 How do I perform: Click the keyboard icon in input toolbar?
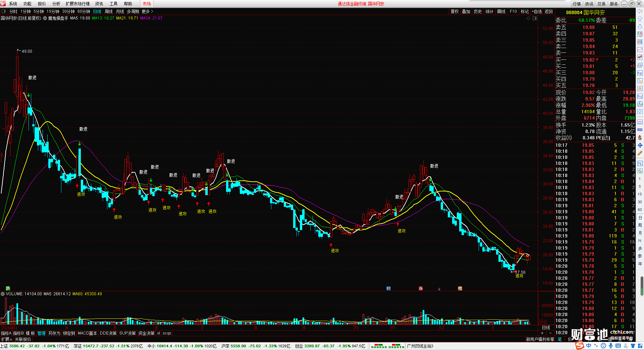point(618,346)
